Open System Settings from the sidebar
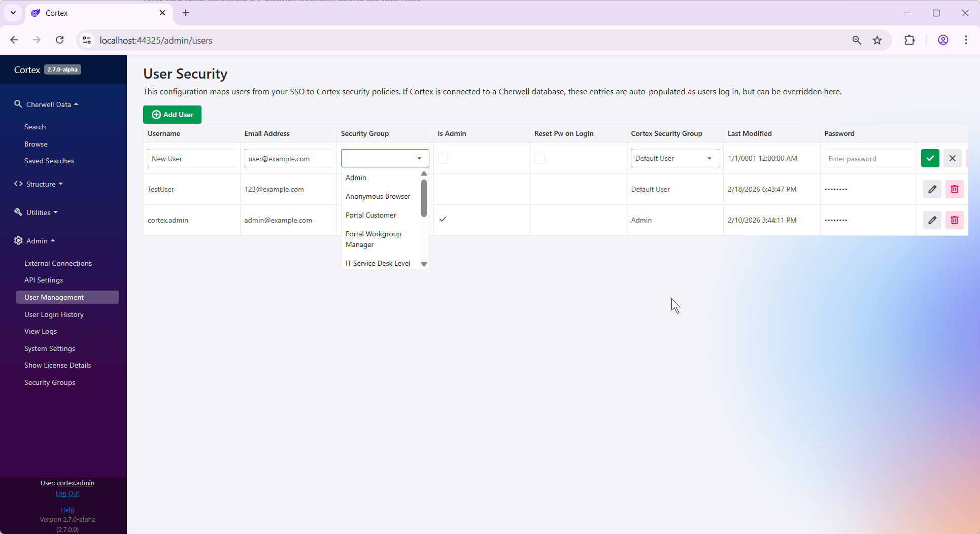 tap(49, 348)
